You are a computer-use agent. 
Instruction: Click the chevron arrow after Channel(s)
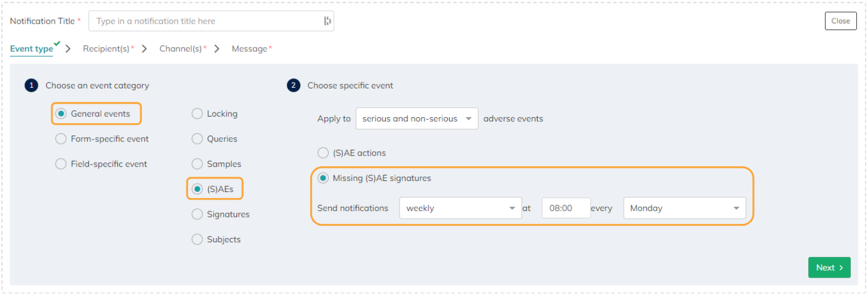[x=217, y=49]
